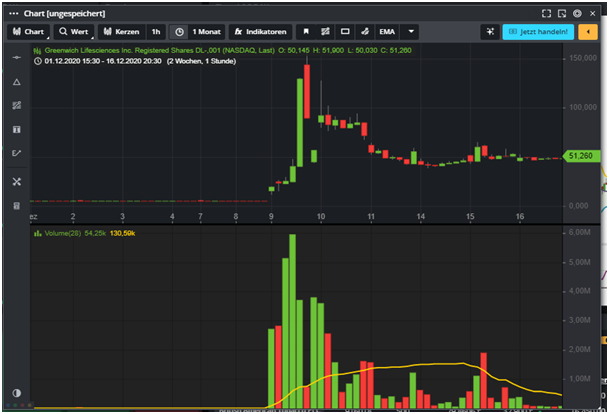Click the green 51,260 price marker

(x=580, y=156)
